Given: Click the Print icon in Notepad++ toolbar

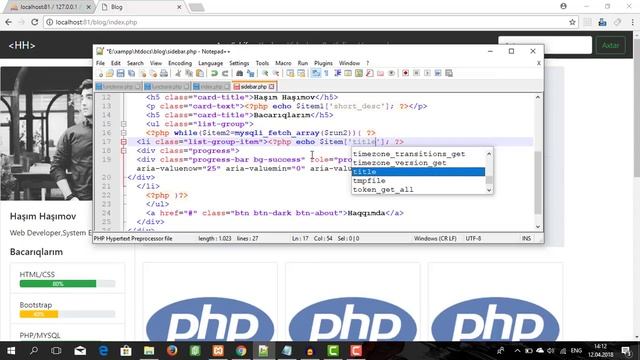Looking at the screenshot, I should (x=164, y=73).
